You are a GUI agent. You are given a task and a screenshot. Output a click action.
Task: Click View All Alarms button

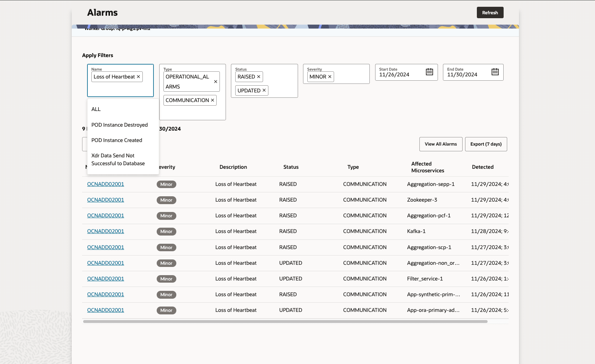pyautogui.click(x=441, y=144)
